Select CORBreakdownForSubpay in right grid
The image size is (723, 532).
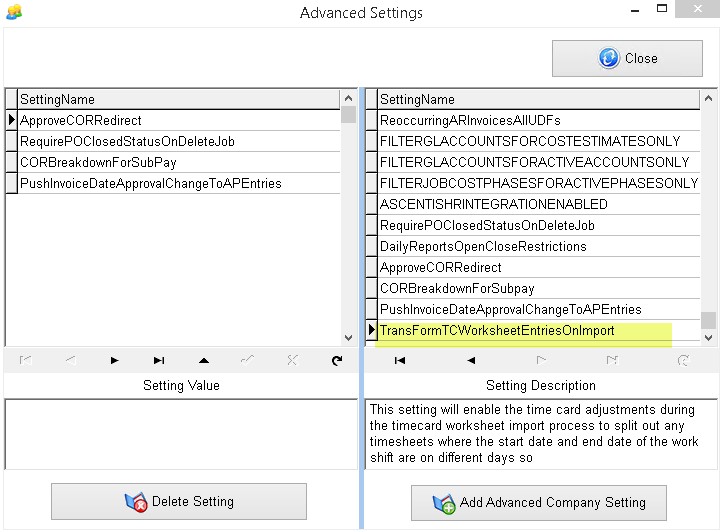click(x=539, y=289)
